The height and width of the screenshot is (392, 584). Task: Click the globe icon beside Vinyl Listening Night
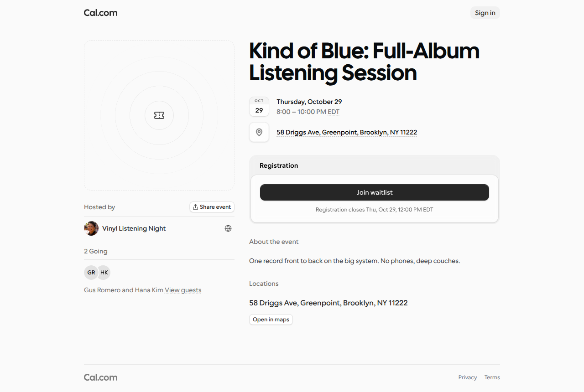(x=228, y=228)
